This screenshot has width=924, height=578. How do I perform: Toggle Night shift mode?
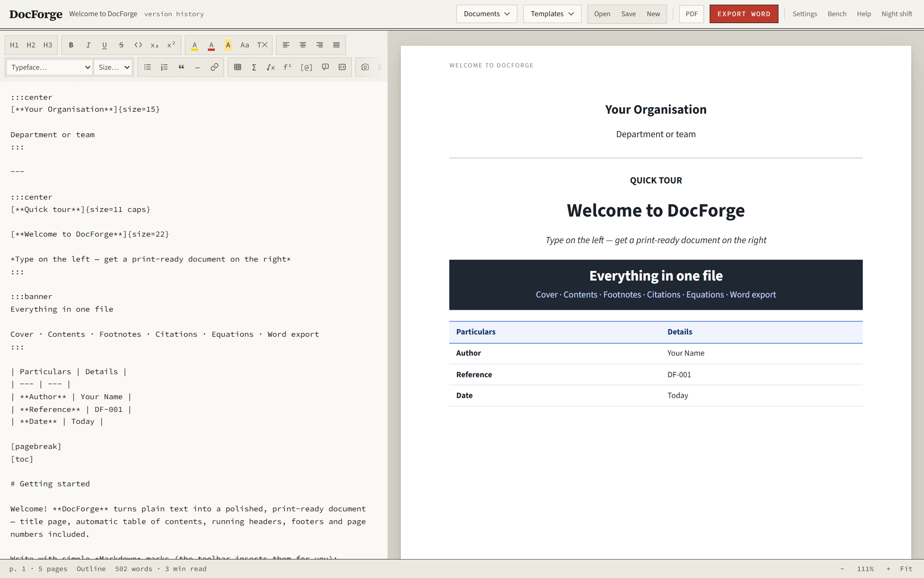click(897, 14)
